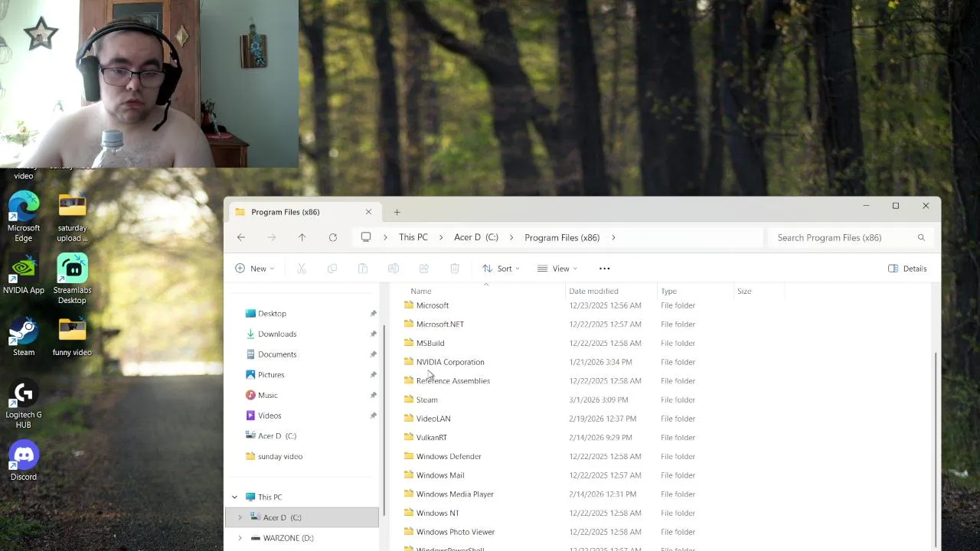This screenshot has height=551, width=980.
Task: Sort by the Name column header
Action: pyautogui.click(x=420, y=291)
